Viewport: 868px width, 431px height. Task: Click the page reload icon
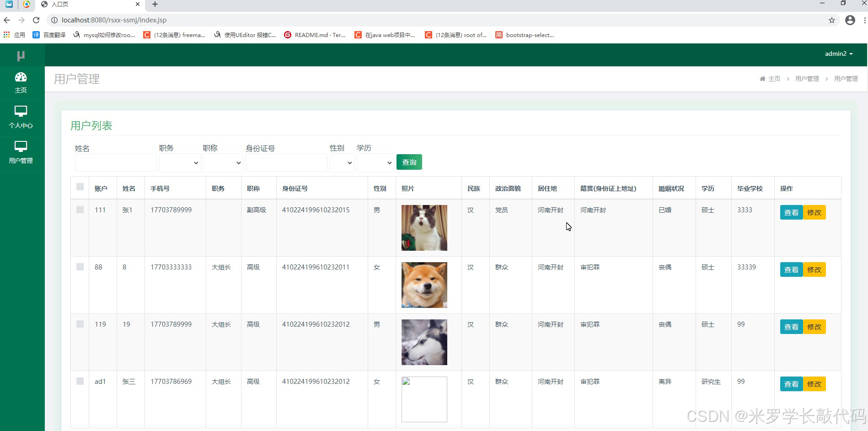[36, 20]
